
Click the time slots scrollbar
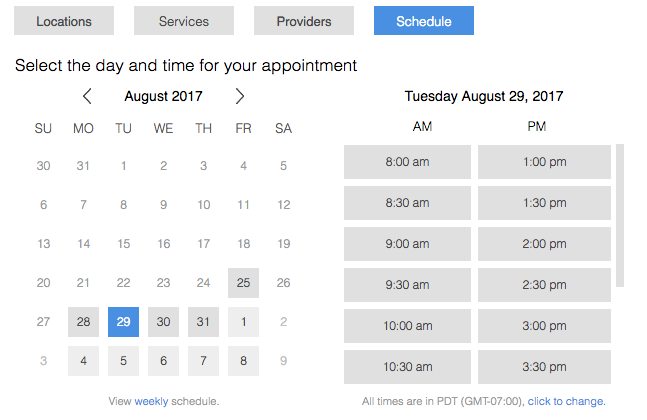[x=620, y=215]
